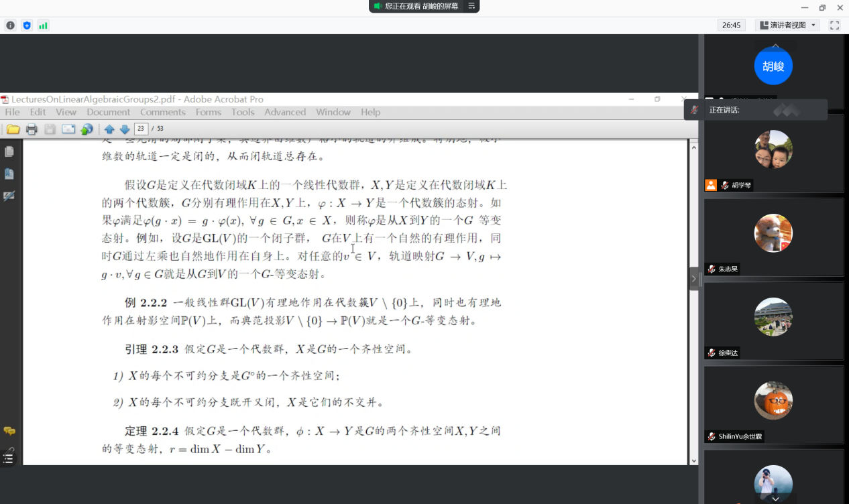This screenshot has width=849, height=504.
Task: Go to next page with blue down arrow
Action: click(125, 129)
